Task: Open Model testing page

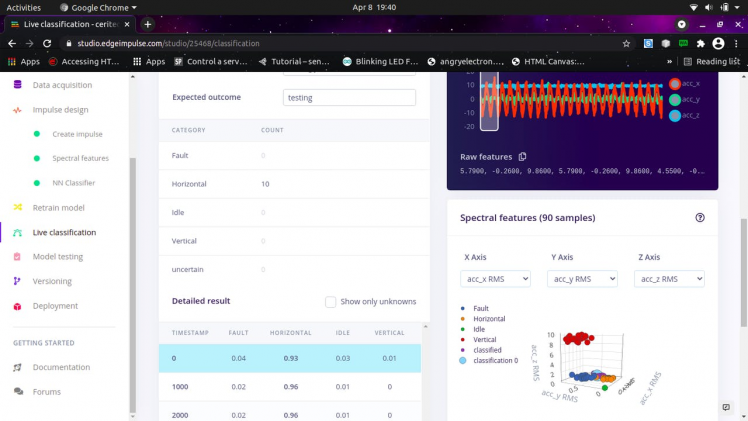Action: 58,257
